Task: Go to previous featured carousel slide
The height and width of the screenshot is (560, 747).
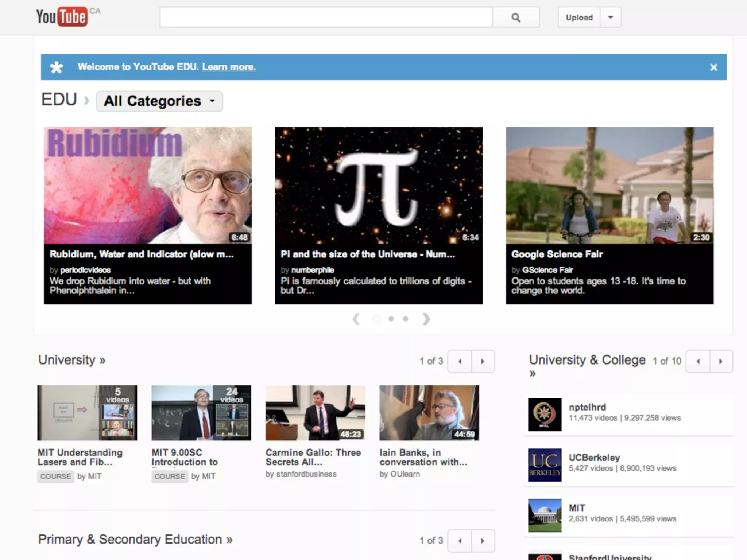Action: (x=356, y=319)
